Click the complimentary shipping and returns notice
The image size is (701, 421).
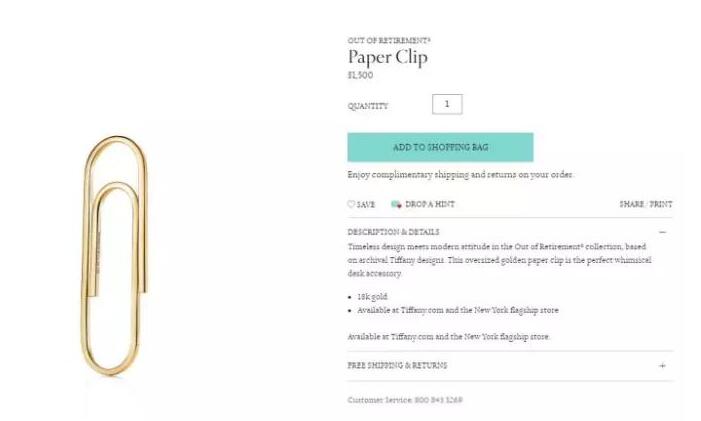pyautogui.click(x=460, y=175)
